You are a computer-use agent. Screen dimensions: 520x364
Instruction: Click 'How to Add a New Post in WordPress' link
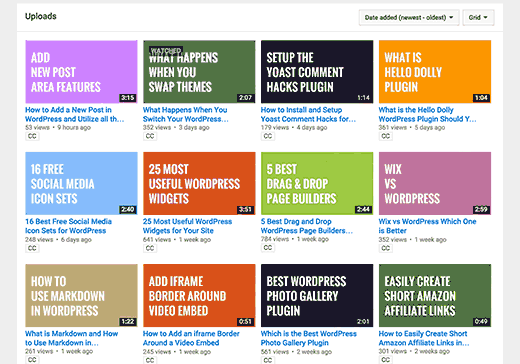point(75,114)
